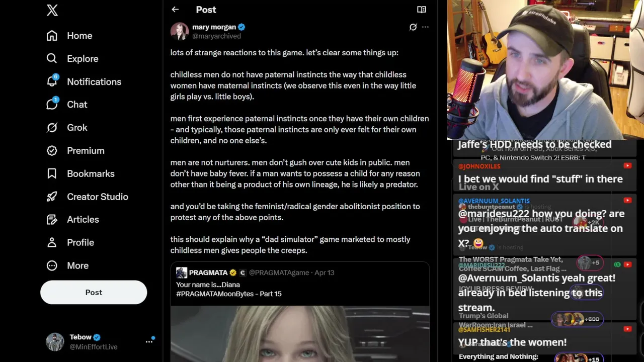
Task: Open the Chat bubble icon
Action: (52, 104)
